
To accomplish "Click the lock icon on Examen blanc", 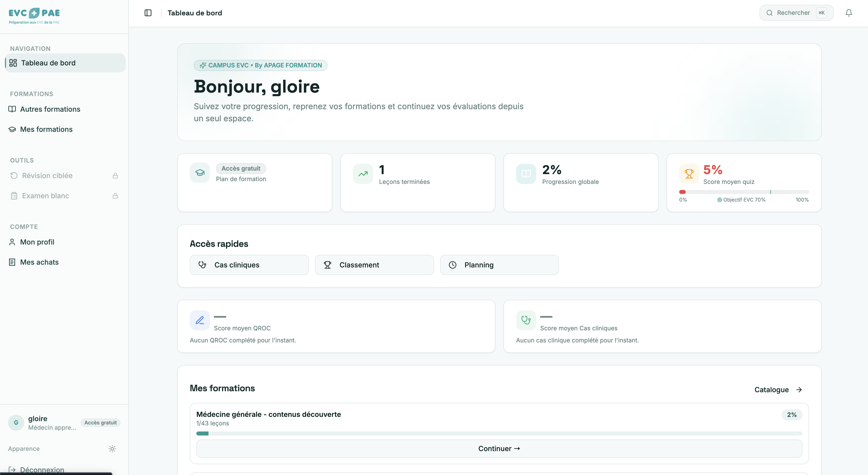I will 115,195.
